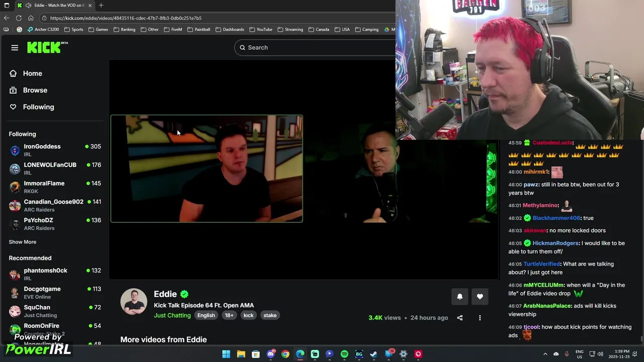Click the Kick logo
Image resolution: width=644 pixels, height=362 pixels.
(x=47, y=47)
